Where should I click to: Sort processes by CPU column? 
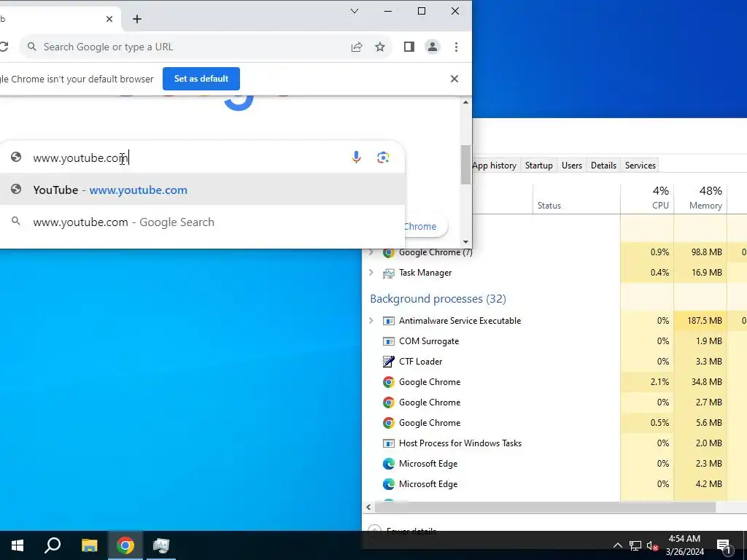[x=647, y=198]
